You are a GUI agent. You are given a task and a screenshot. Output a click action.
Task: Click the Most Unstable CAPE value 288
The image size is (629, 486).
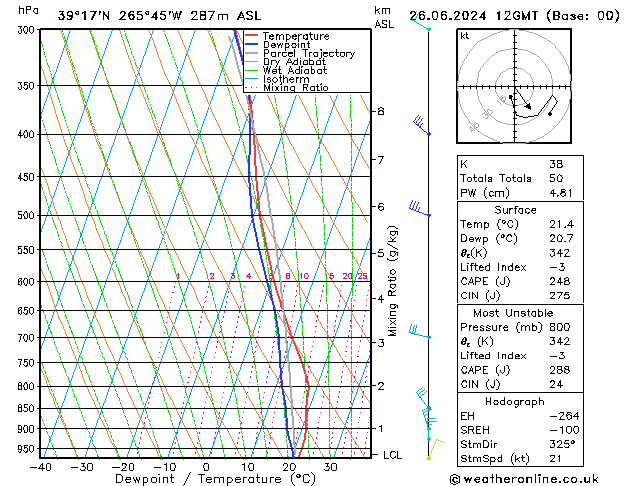(560, 370)
